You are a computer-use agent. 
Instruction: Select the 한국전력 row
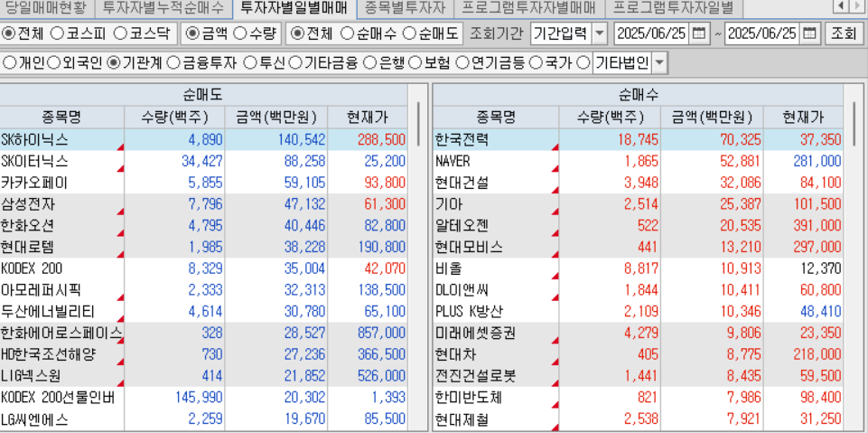tap(639, 139)
